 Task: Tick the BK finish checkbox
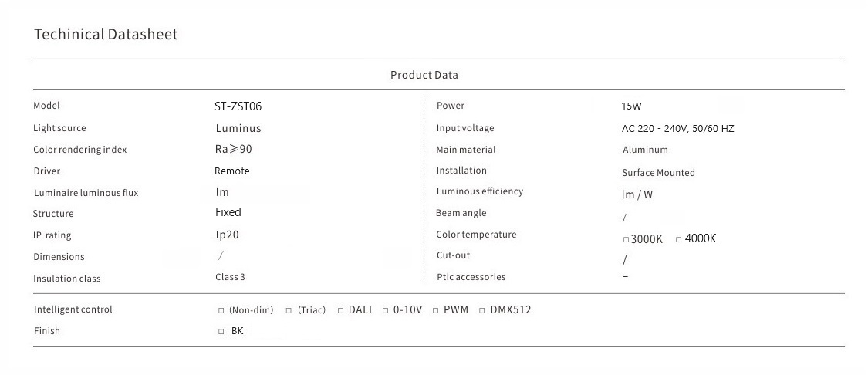221,332
